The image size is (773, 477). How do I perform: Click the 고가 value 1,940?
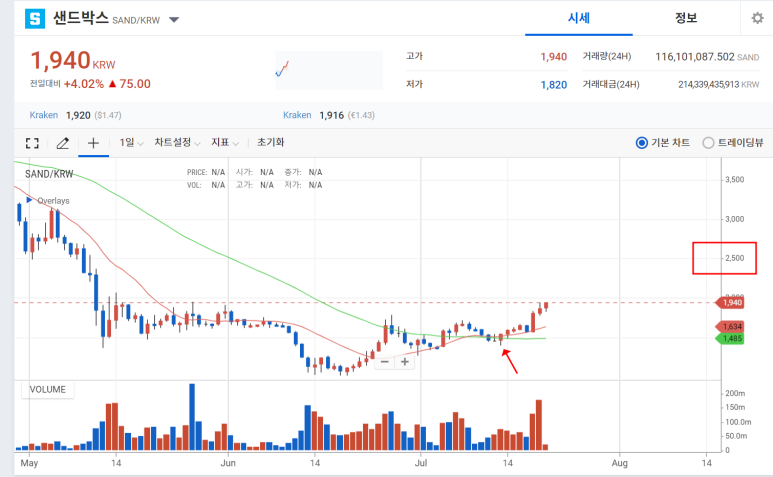(554, 57)
